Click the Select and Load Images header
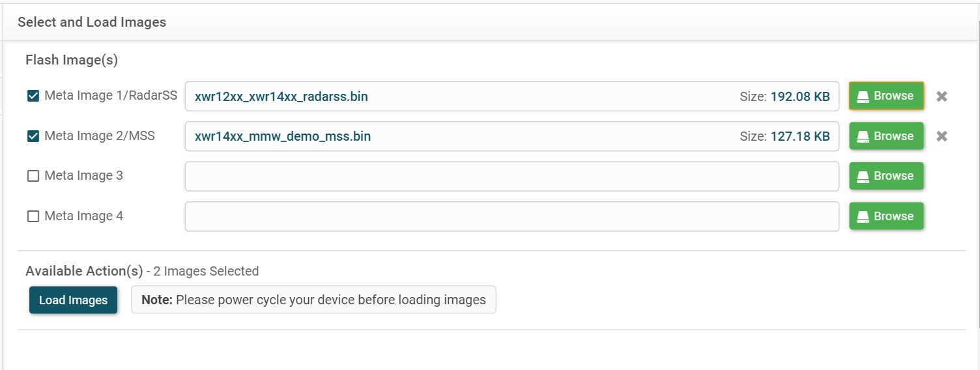This screenshot has height=370, width=980. point(92,22)
